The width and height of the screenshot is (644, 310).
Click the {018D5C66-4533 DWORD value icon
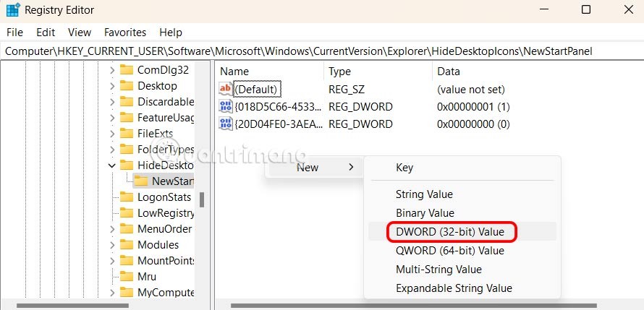[x=226, y=107]
